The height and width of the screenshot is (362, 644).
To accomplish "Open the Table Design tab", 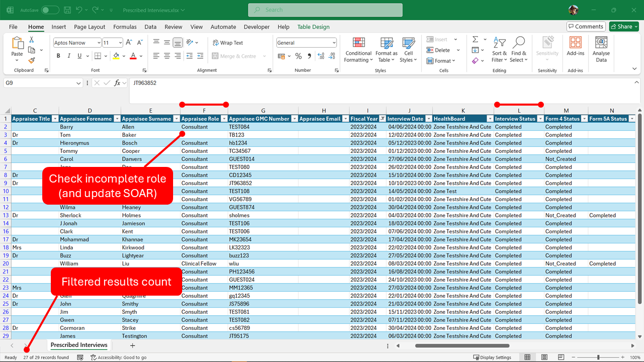I will (313, 27).
